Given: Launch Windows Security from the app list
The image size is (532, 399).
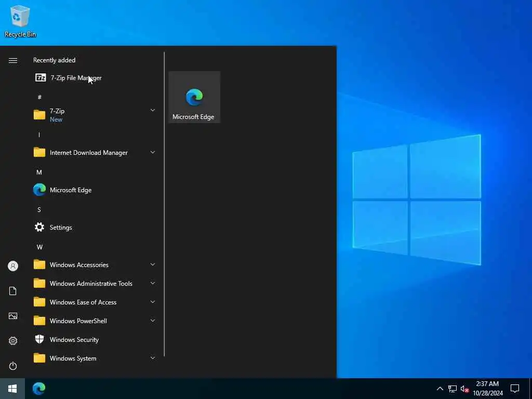Looking at the screenshot, I should (95, 339).
